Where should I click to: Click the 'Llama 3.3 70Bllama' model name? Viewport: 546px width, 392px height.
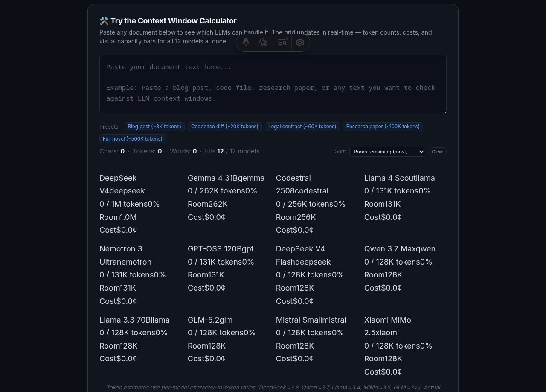(x=134, y=320)
